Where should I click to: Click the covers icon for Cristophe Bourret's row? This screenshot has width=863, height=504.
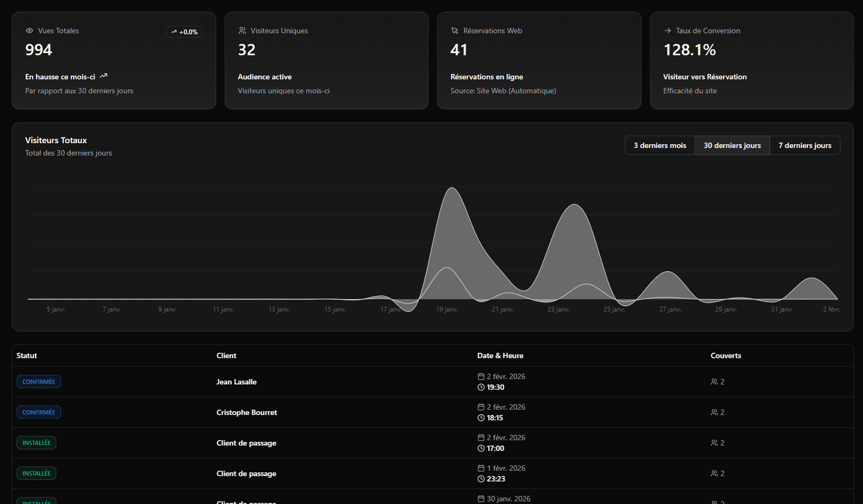point(714,412)
